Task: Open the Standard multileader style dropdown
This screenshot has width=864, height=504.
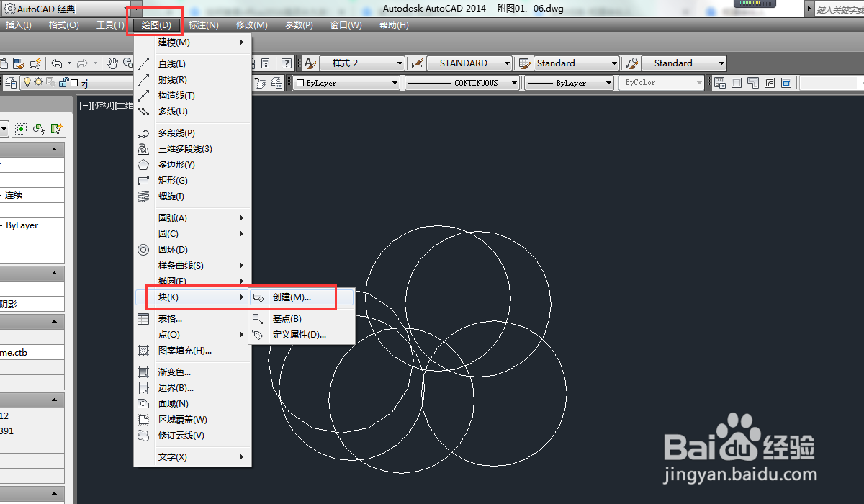Action: 684,63
